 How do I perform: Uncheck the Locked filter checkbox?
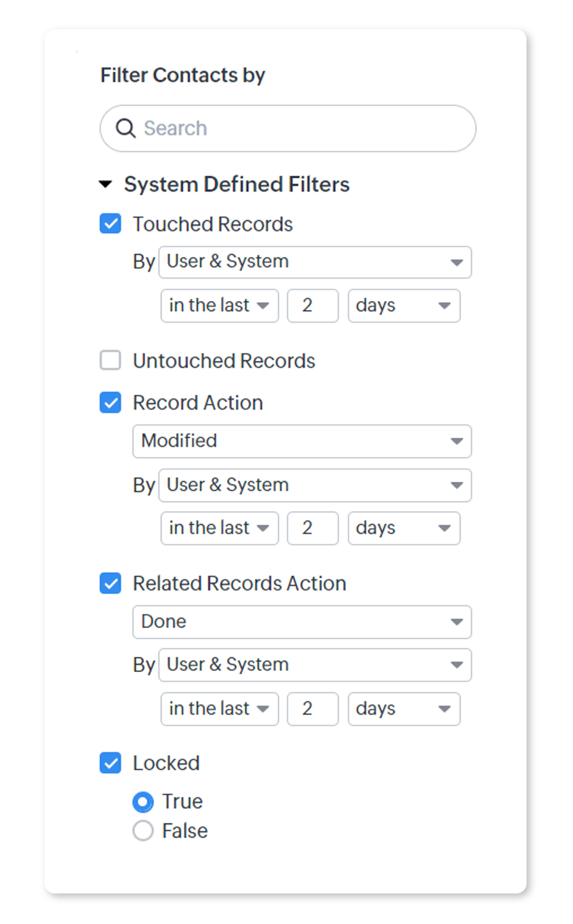[111, 763]
